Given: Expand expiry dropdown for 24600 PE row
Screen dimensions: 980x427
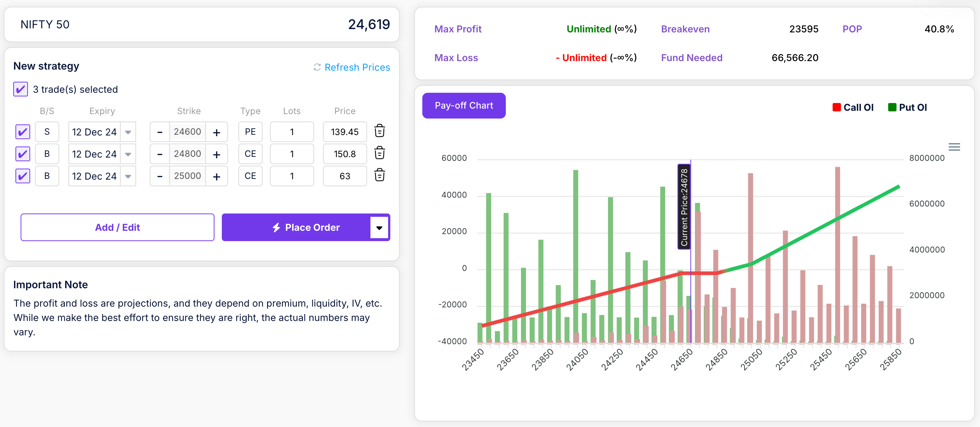Looking at the screenshot, I should point(128,132).
